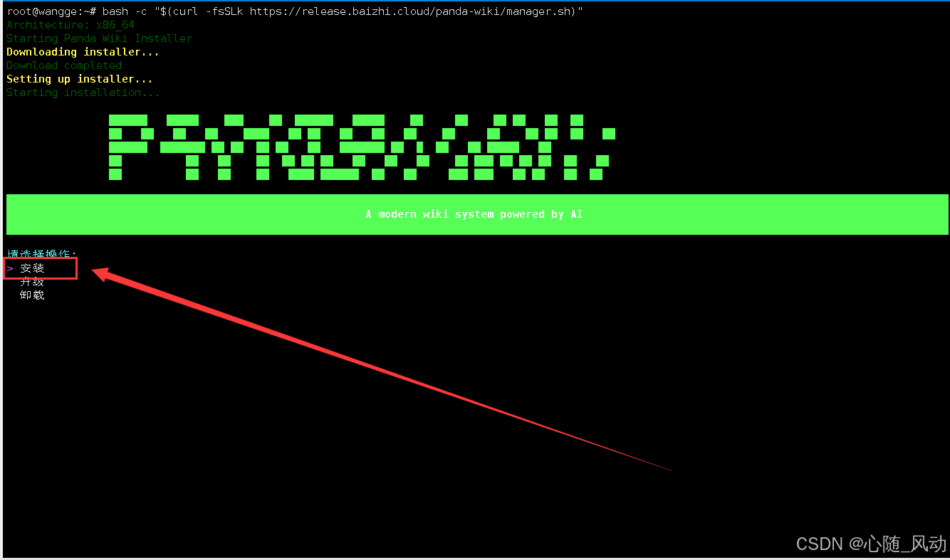
Task: Click the 'Architecture: x86_64' line
Action: click(71, 25)
